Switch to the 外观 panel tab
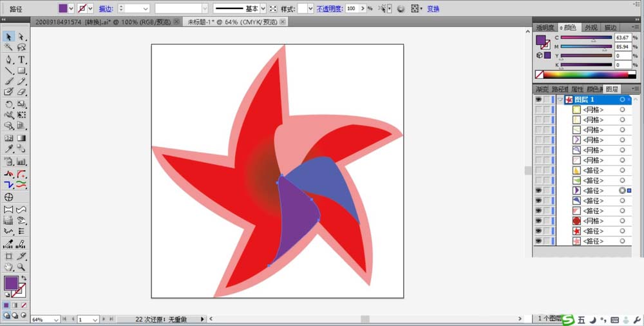Screen dimensions: 644x326 [591, 28]
